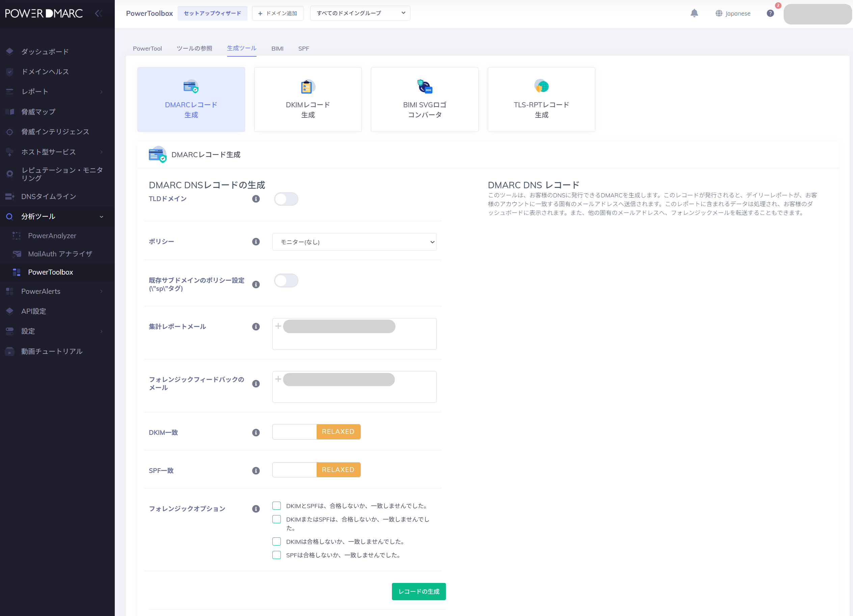This screenshot has width=853, height=616.
Task: Check the DKIMは合格しないか option
Action: (x=277, y=541)
